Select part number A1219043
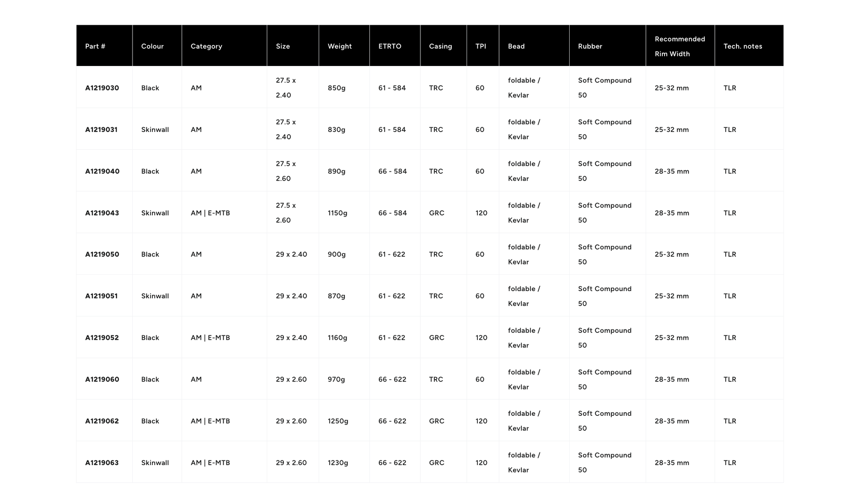 click(x=102, y=213)
